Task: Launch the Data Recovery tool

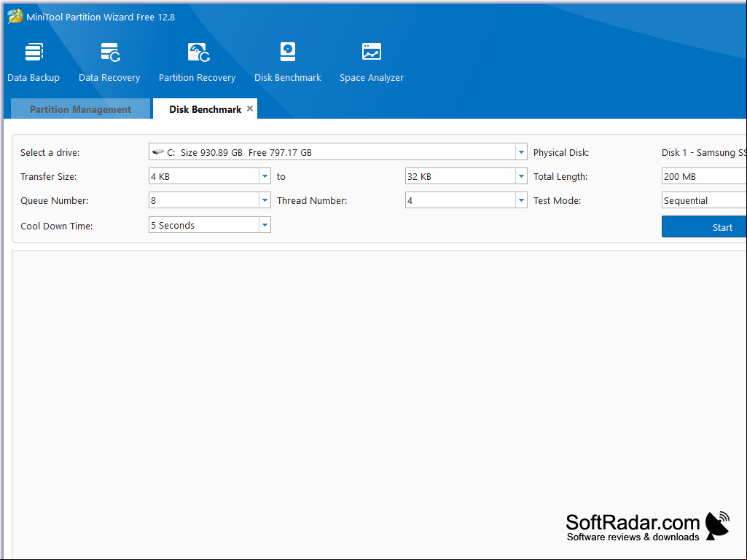Action: click(x=109, y=63)
